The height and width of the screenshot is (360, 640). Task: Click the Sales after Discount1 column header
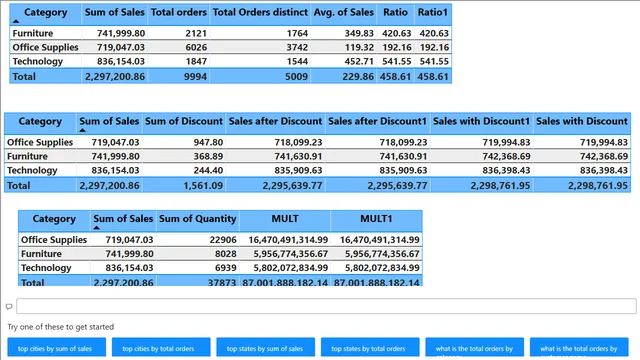[x=378, y=121]
